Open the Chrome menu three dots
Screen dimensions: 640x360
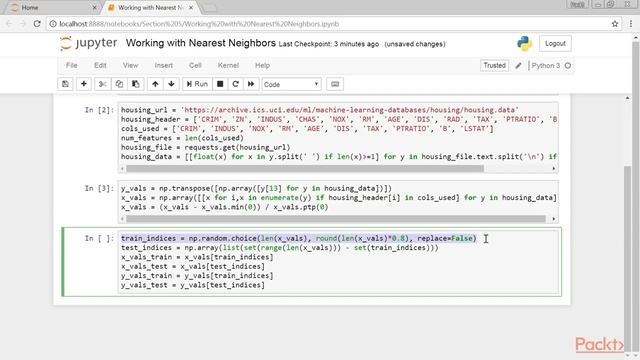pos(631,24)
